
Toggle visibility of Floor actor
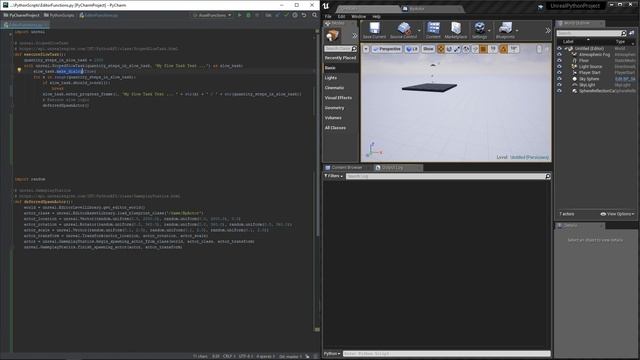(x=559, y=60)
